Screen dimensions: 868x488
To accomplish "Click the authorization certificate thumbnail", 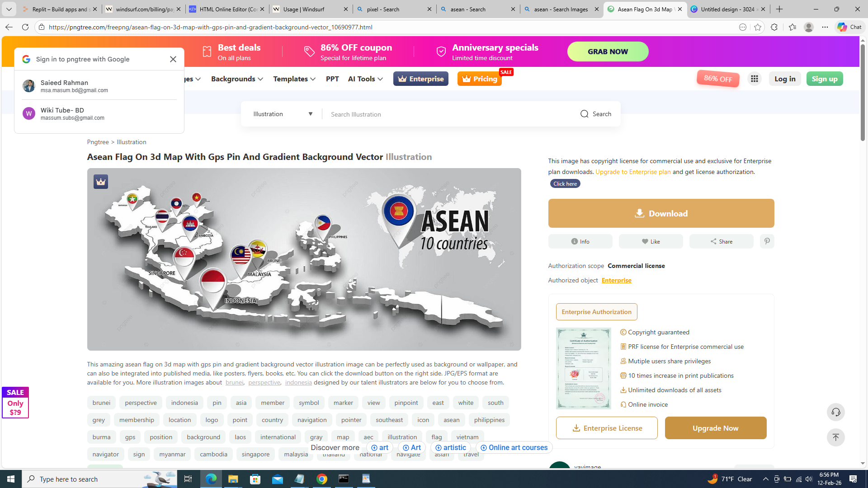I will click(x=583, y=368).
